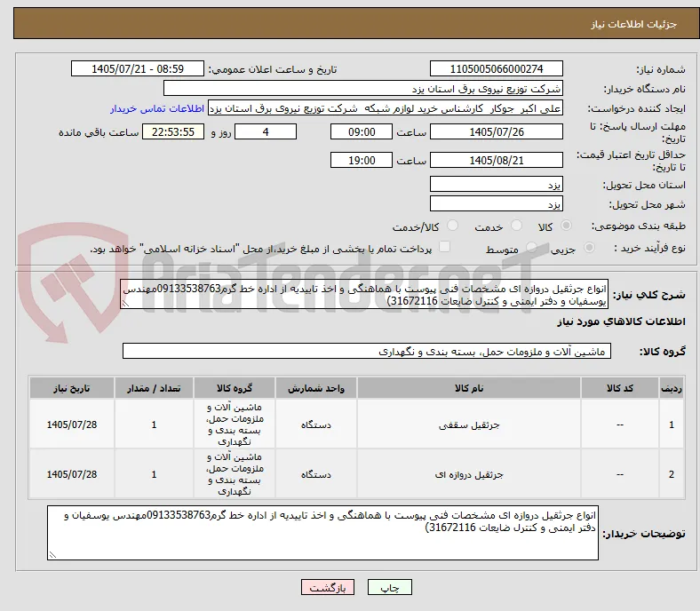Click the buyer name field شرکت توزیع نیروی برق
The image size is (700, 611).
tap(363, 89)
